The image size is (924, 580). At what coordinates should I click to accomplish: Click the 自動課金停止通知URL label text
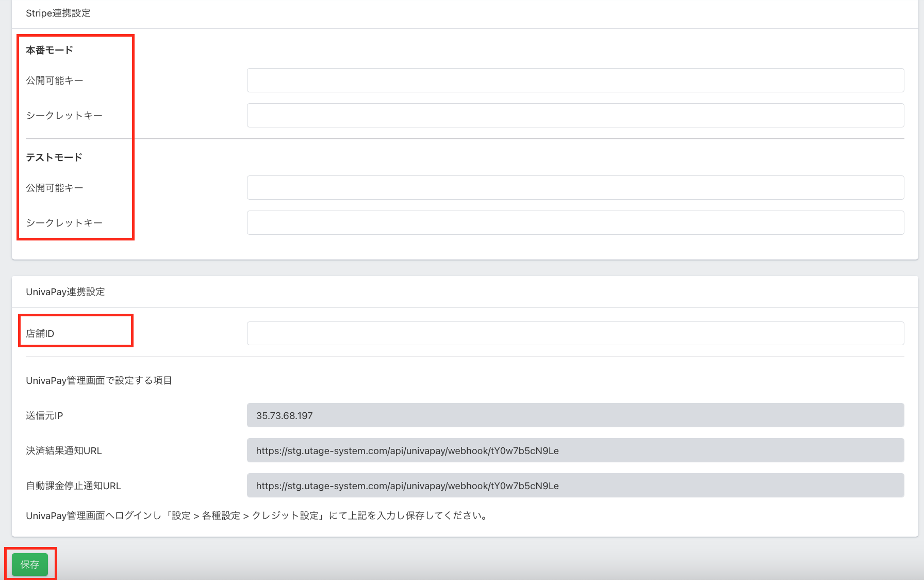click(x=73, y=486)
